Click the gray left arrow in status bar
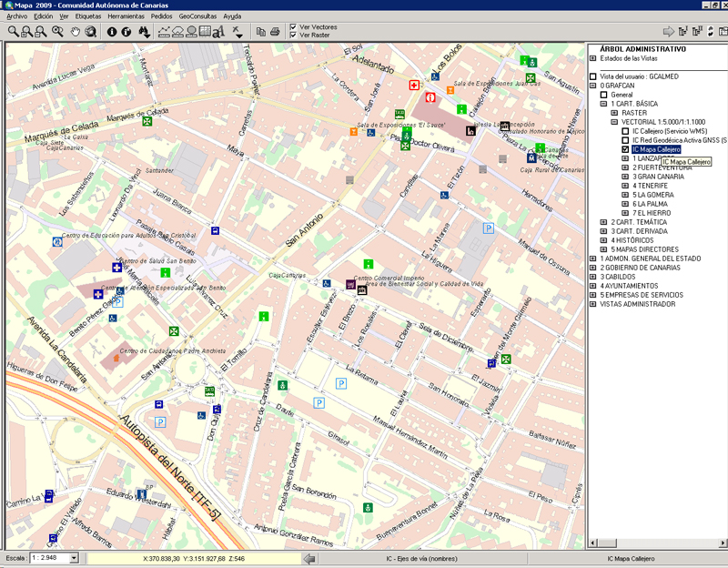This screenshot has width=728, height=568. [x=309, y=559]
